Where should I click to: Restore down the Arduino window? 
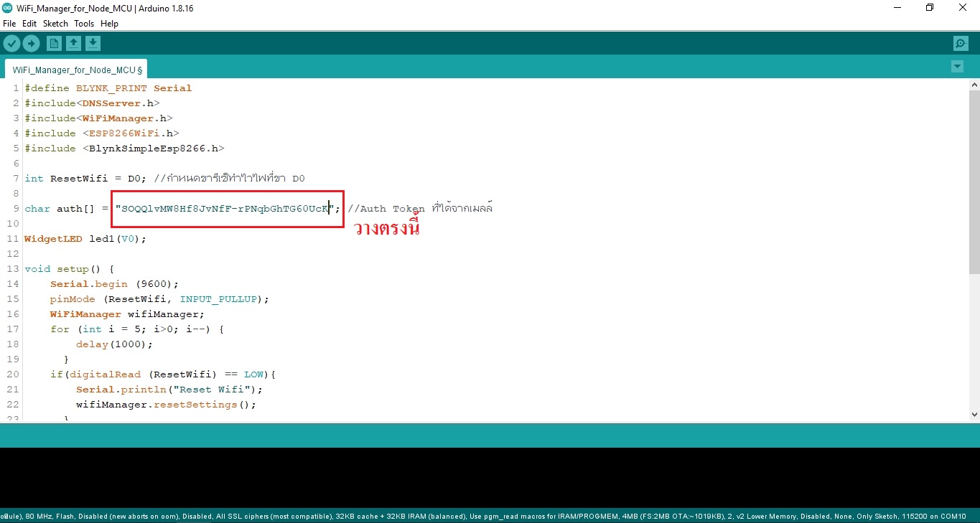(930, 9)
